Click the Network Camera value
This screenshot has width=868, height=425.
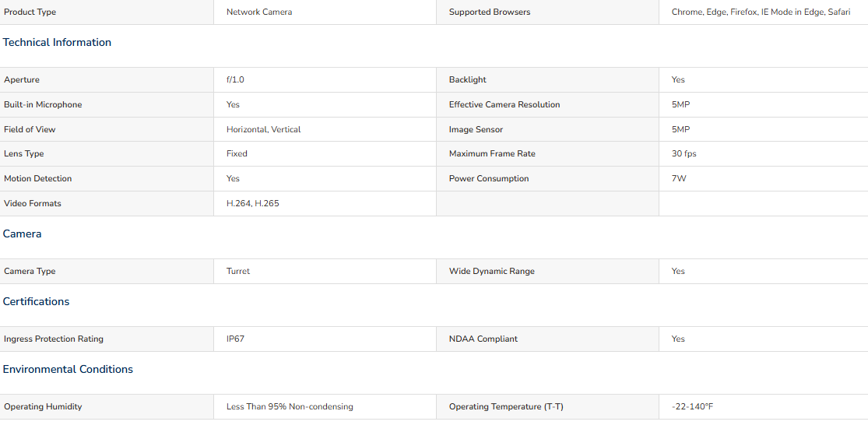pyautogui.click(x=259, y=12)
